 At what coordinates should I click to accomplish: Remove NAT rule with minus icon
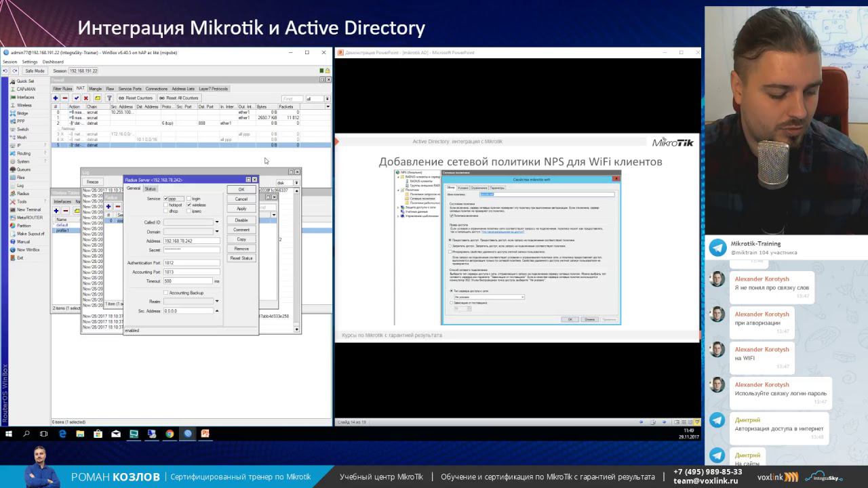pos(65,98)
